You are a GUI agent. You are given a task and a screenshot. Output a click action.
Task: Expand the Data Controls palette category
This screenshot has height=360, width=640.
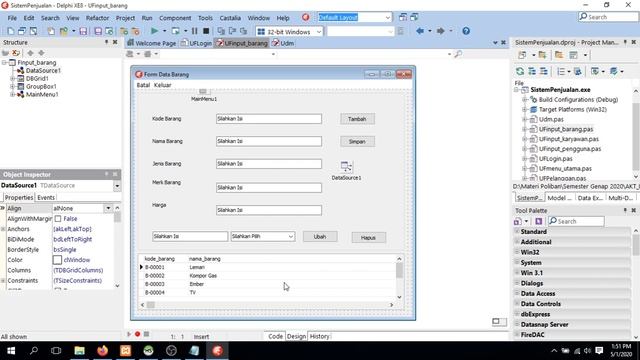click(x=517, y=304)
